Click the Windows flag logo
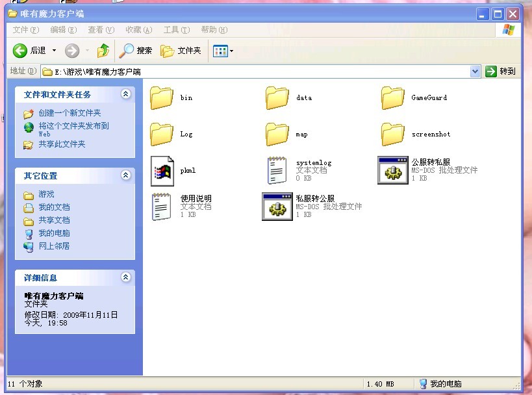Screen dimensions: 532x395 pyautogui.click(x=508, y=30)
